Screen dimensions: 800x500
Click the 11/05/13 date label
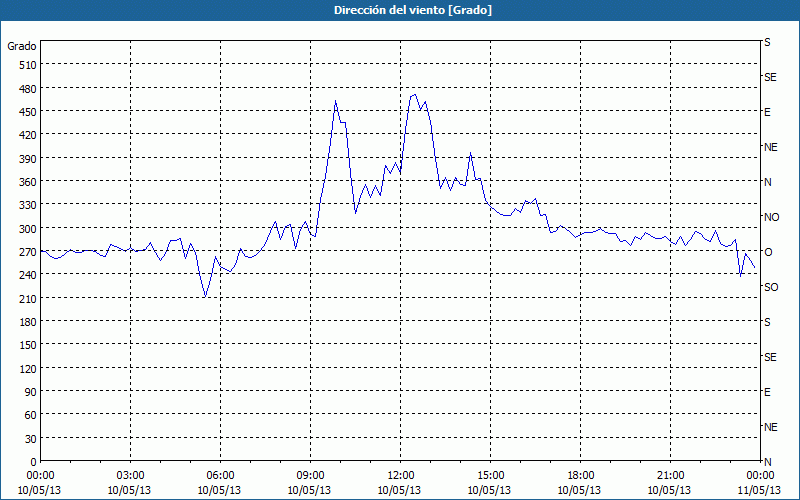click(x=760, y=490)
